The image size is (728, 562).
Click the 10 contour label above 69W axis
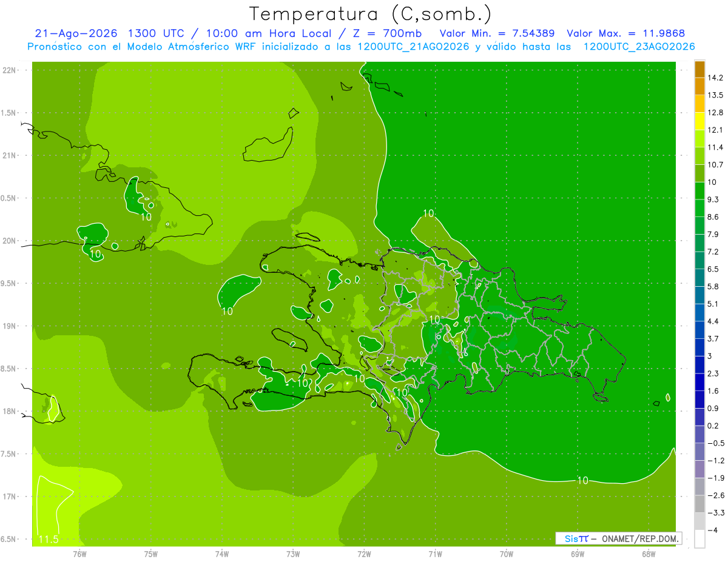tap(582, 481)
